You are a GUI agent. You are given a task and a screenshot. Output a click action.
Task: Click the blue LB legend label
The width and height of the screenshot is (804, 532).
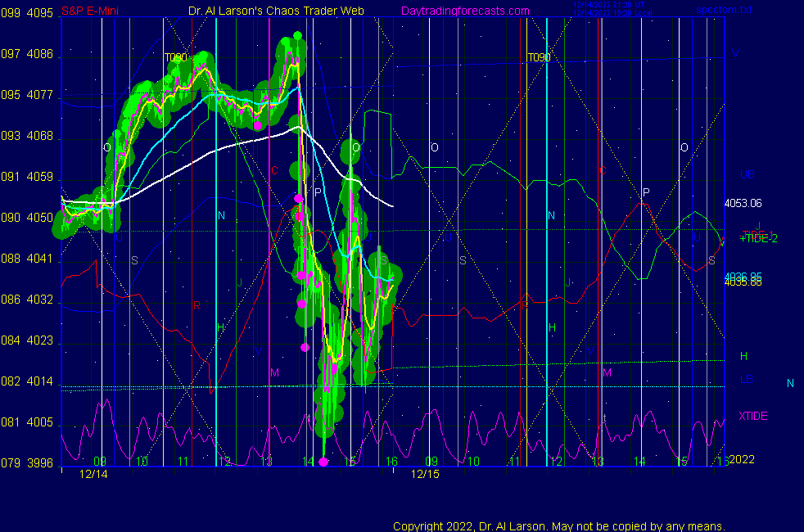point(746,379)
